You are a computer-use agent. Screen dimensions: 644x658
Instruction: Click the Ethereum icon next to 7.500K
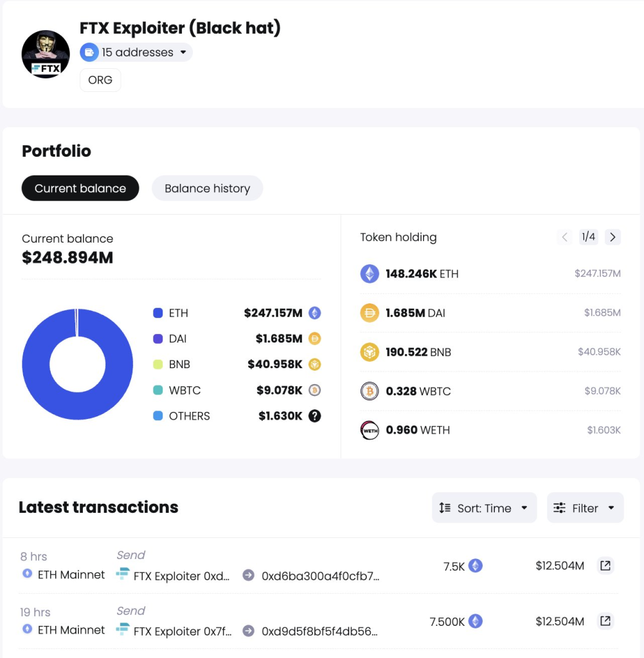click(x=475, y=621)
